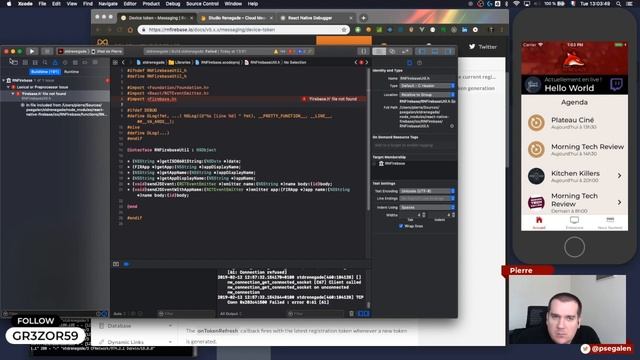Screen dimensions: 640x360
Task: Show the File inspector tab
Action: [409, 62]
